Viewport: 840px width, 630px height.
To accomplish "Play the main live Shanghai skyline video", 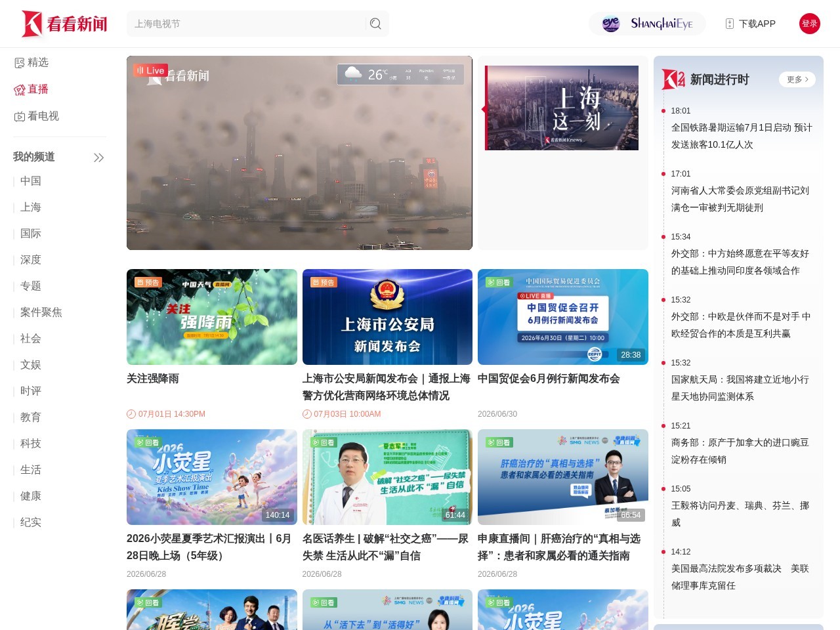I will click(299, 153).
